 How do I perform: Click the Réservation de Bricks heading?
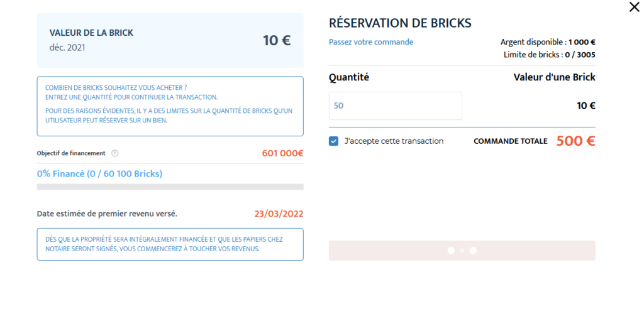(400, 23)
